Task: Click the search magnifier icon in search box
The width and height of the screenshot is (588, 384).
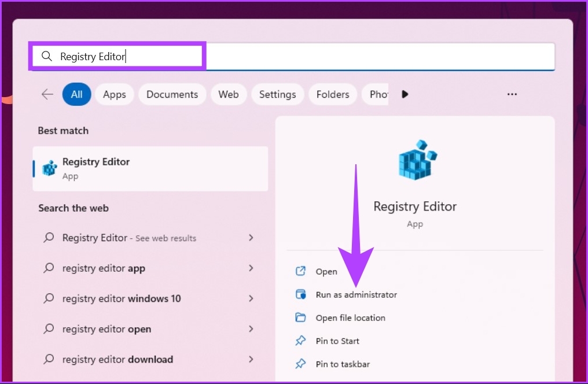Action: tap(46, 56)
